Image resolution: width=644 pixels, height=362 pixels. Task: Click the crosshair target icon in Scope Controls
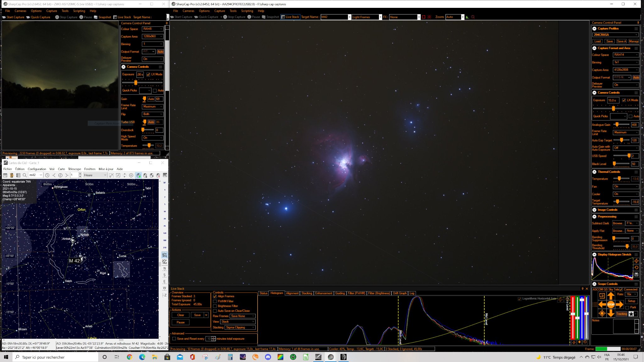[x=602, y=313]
